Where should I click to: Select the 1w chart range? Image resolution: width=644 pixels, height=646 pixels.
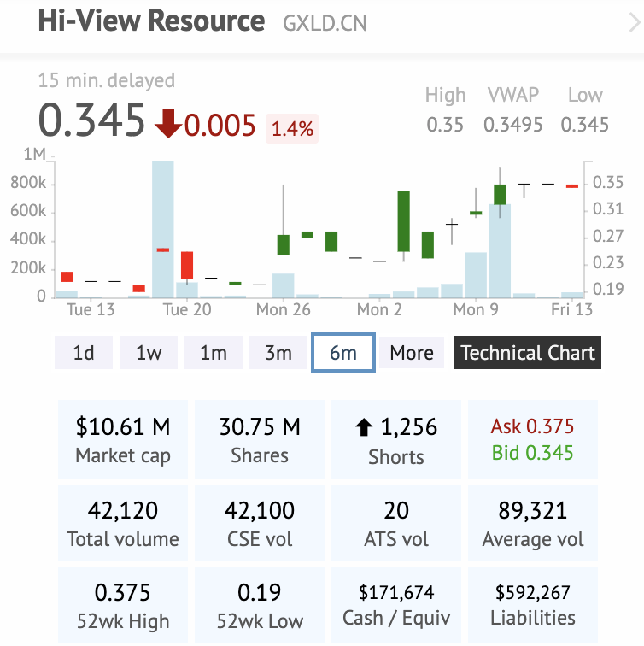[x=149, y=353]
